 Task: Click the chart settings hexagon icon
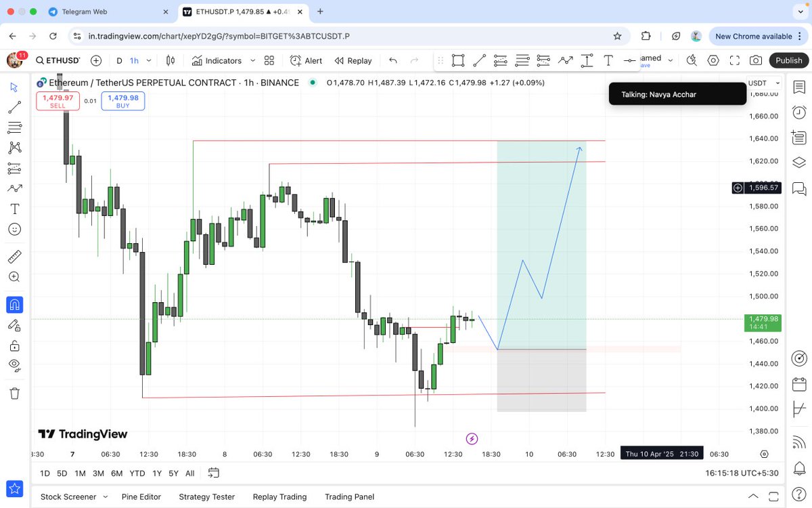click(x=713, y=60)
